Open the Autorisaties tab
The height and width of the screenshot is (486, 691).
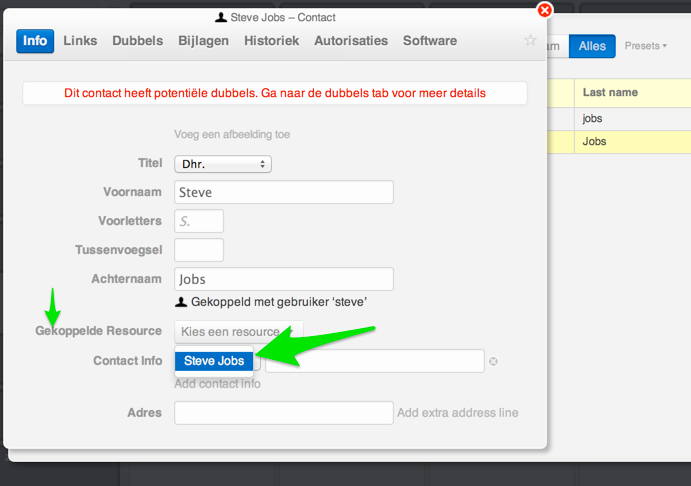pyautogui.click(x=351, y=41)
